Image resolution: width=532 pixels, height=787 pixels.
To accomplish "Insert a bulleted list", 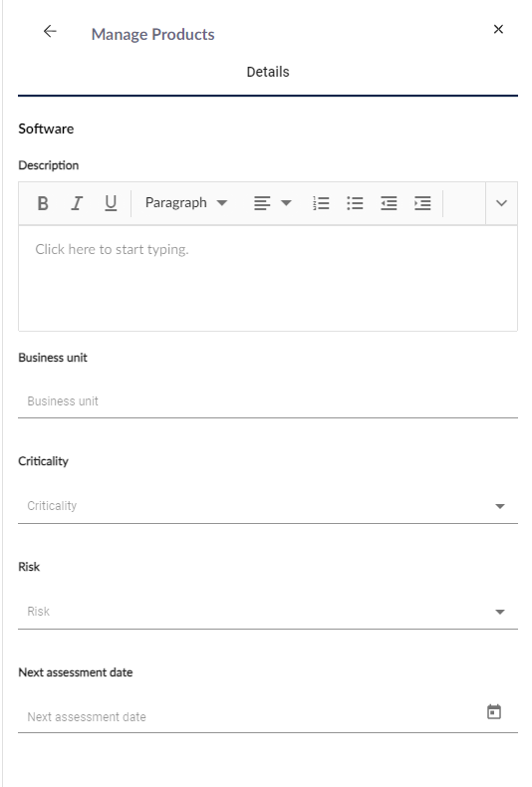I will pyautogui.click(x=355, y=203).
